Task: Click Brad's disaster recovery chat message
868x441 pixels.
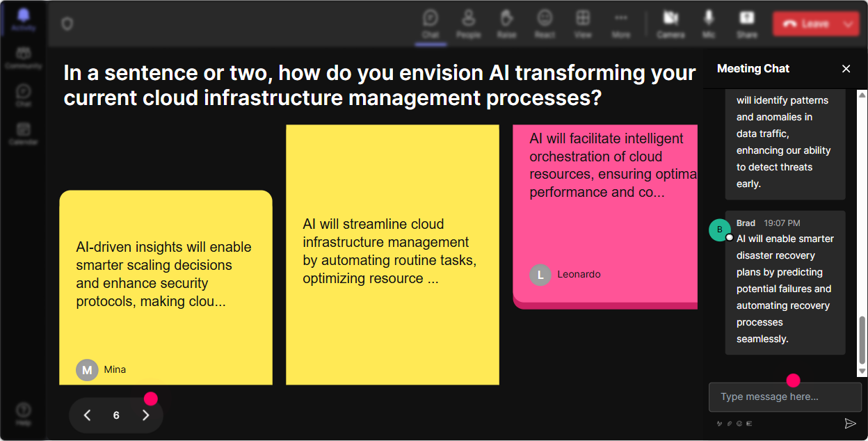Action: click(x=785, y=282)
